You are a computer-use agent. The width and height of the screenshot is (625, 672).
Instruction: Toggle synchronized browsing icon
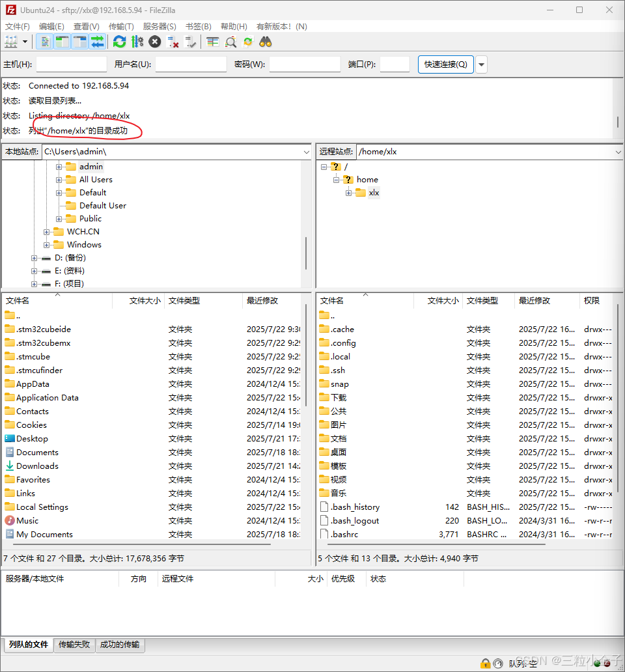tap(248, 42)
